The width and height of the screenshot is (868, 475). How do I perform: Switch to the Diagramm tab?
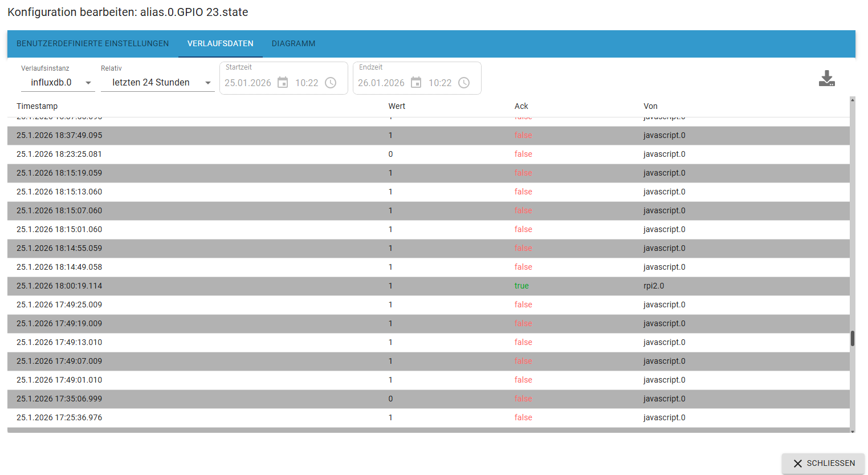click(x=294, y=43)
